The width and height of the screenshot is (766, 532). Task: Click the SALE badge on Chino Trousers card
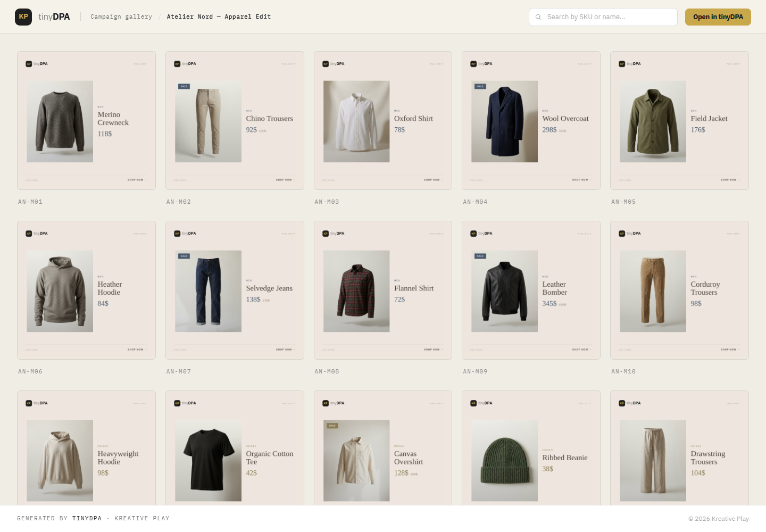coord(184,86)
